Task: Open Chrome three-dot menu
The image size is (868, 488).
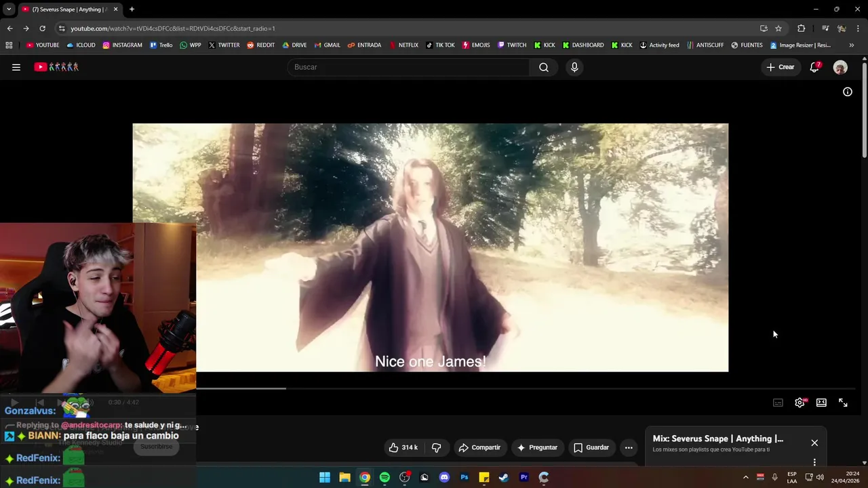Action: pos(859,28)
